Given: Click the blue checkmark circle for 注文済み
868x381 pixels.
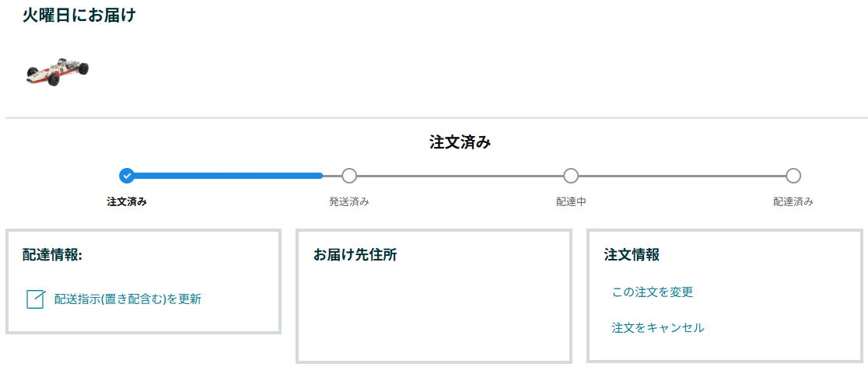Looking at the screenshot, I should (x=127, y=176).
